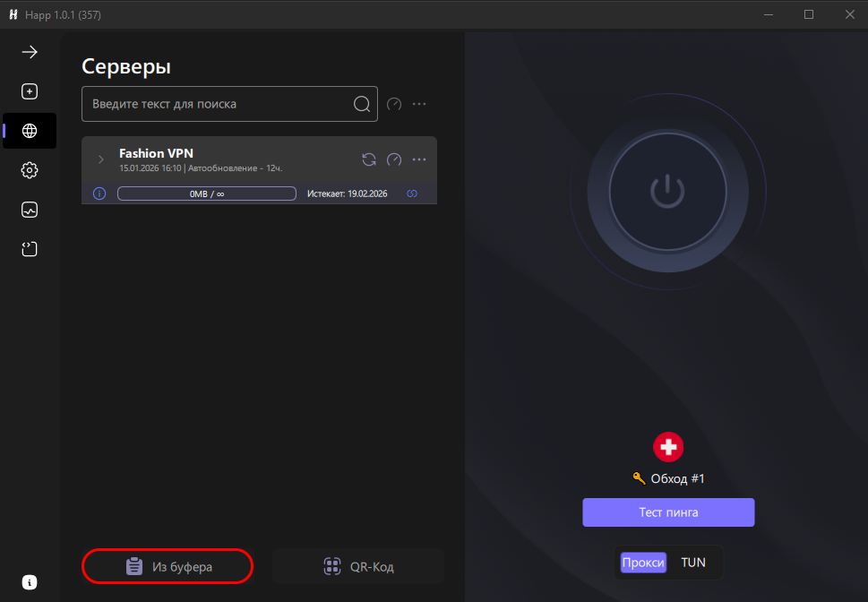
Task: Click the 0MB / ∞ traffic usage bar
Action: pyautogui.click(x=207, y=193)
